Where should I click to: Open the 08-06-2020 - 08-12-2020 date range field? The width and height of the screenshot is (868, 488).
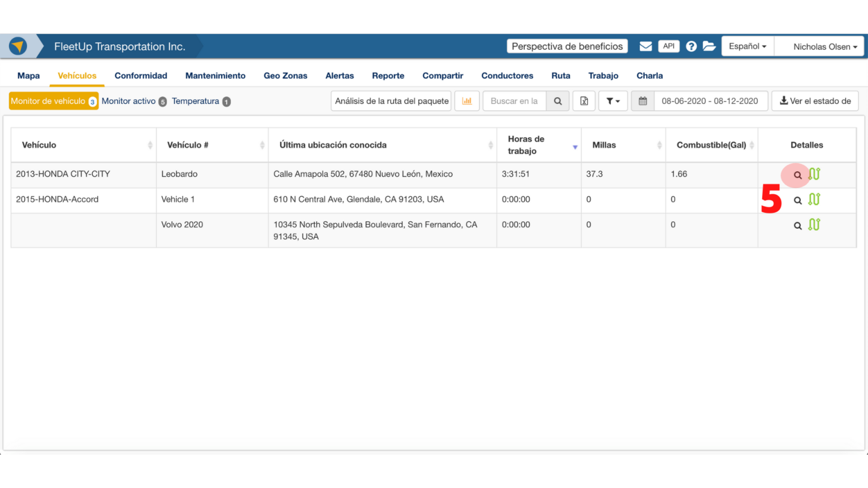710,101
